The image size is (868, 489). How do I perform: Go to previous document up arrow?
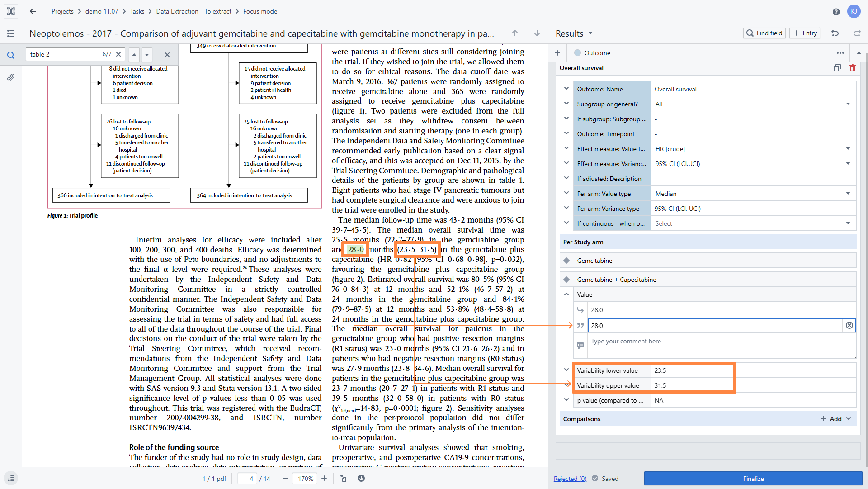click(515, 33)
